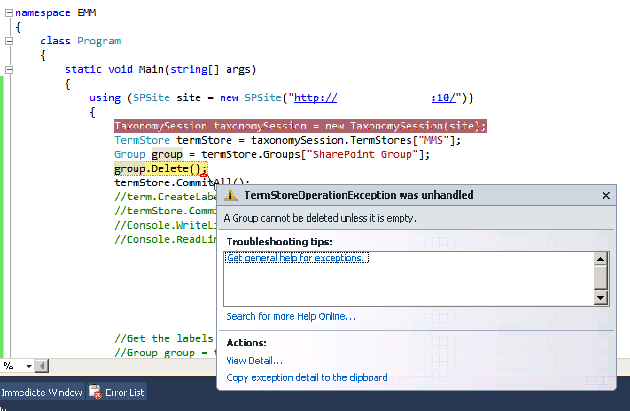The image size is (630, 411).
Task: Click 'View Detail...' action link
Action: coord(254,360)
